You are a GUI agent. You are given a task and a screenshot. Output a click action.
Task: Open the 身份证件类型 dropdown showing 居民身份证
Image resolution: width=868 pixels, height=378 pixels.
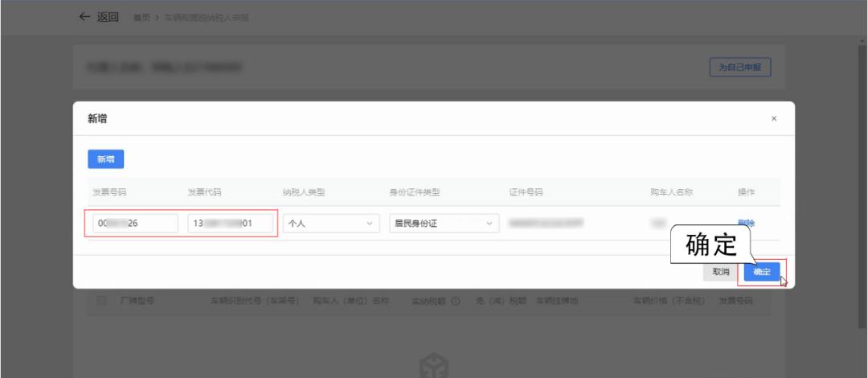444,224
